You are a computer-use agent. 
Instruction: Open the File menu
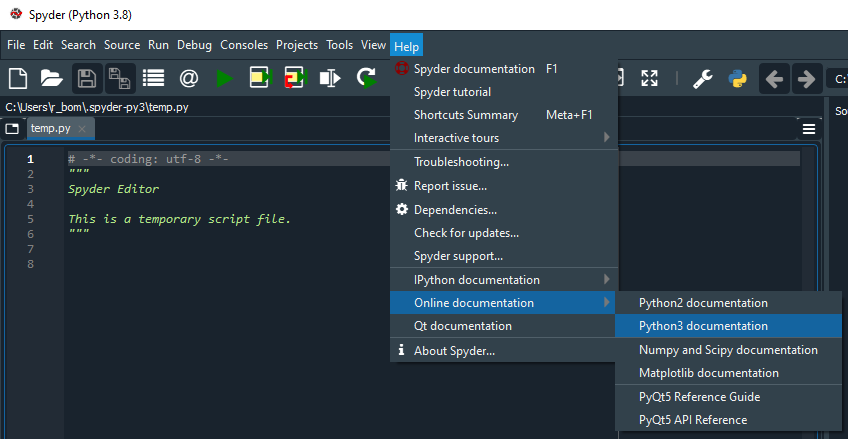[x=16, y=45]
